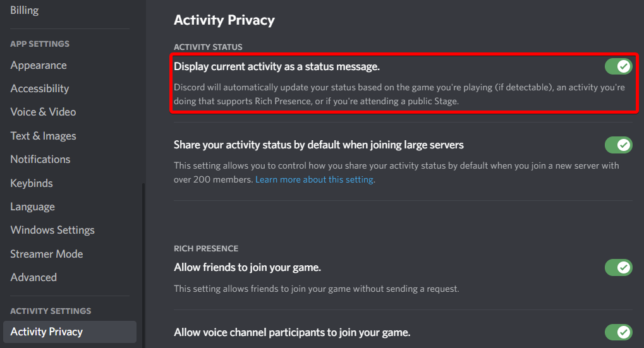Click the Display current activity as a status message label text
The height and width of the screenshot is (348, 644).
(277, 66)
